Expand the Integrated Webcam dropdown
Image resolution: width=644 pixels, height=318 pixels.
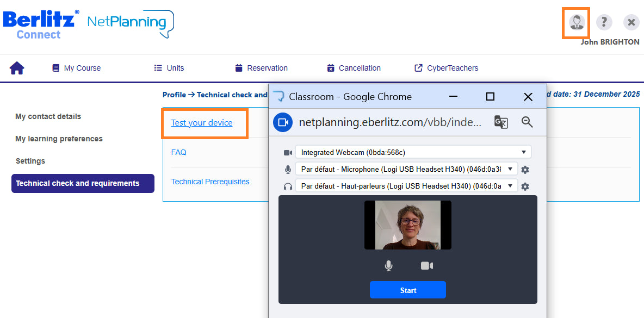tap(413, 152)
